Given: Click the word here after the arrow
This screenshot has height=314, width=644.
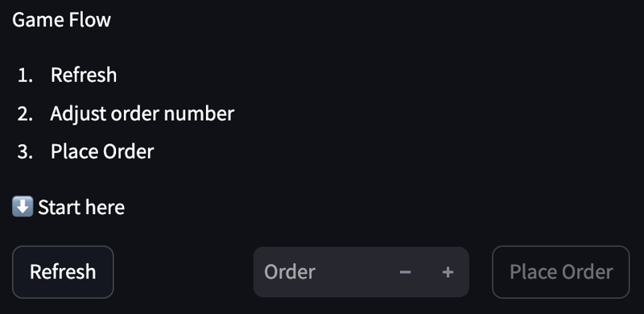Looking at the screenshot, I should click(105, 207).
